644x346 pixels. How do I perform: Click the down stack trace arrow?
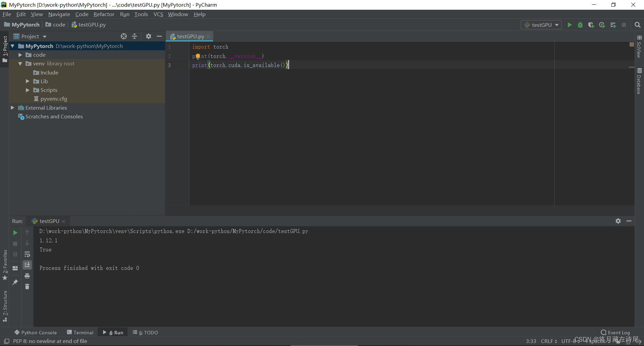tap(27, 243)
